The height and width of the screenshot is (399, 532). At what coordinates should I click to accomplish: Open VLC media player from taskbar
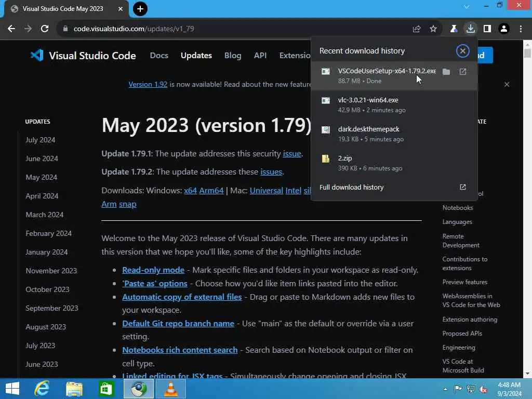pos(170,389)
